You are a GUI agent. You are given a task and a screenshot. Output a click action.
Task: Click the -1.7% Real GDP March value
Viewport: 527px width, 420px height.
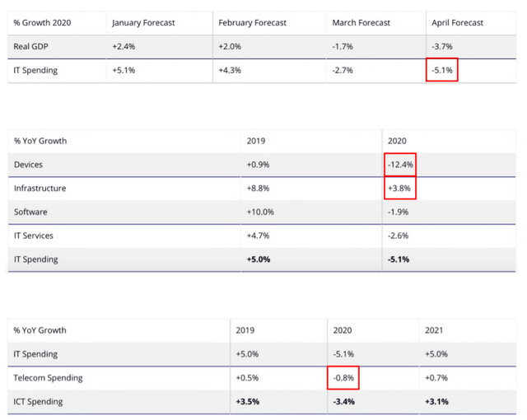343,46
